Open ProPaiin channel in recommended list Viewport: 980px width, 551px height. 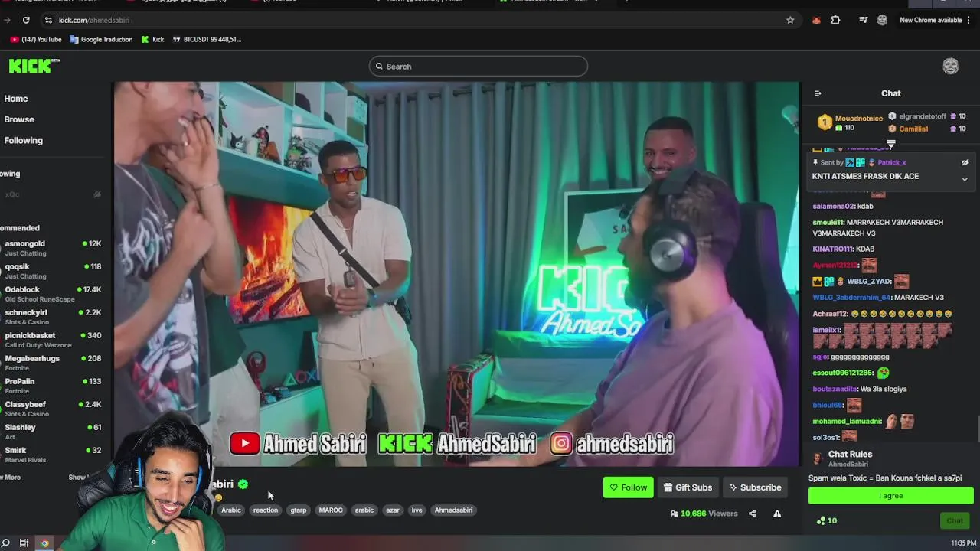pos(52,386)
